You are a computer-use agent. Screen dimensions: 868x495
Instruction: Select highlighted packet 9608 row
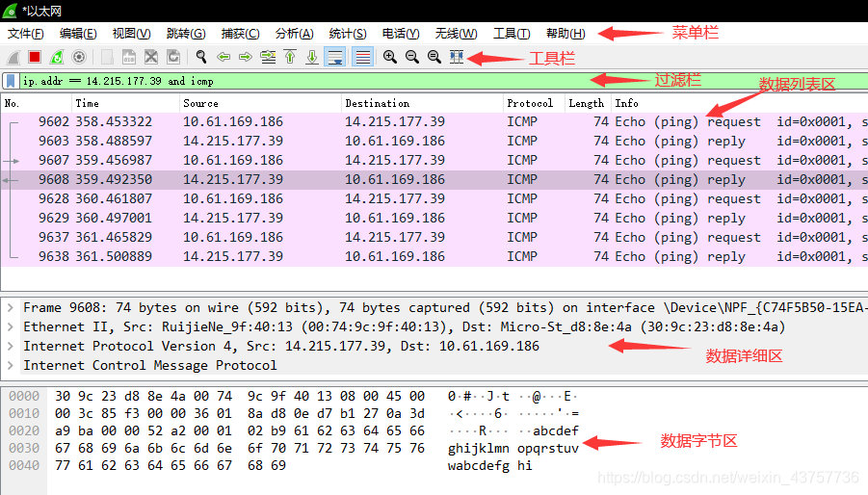pyautogui.click(x=434, y=180)
